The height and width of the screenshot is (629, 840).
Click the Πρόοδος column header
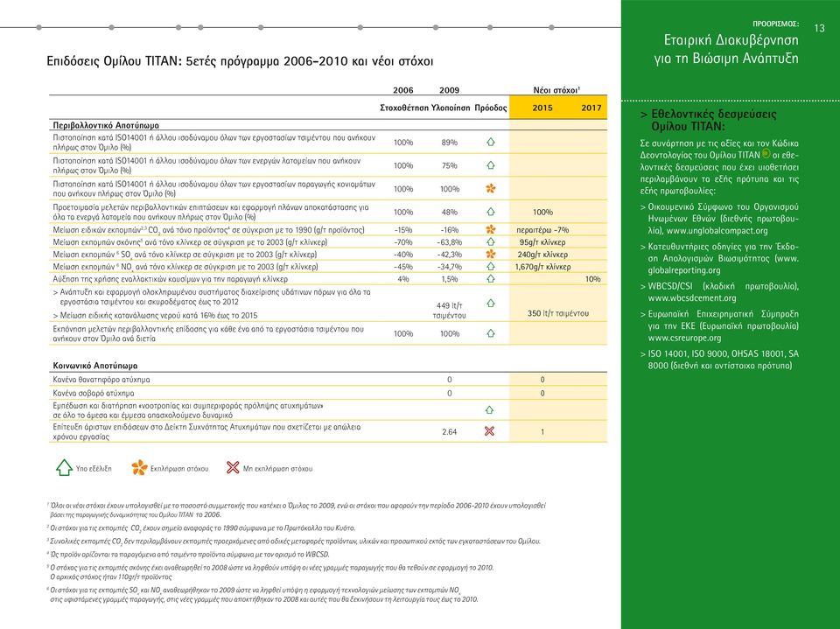[491, 108]
